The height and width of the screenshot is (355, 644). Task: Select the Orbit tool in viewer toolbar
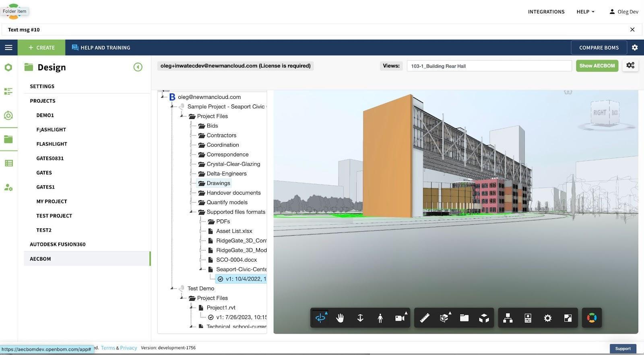point(320,318)
